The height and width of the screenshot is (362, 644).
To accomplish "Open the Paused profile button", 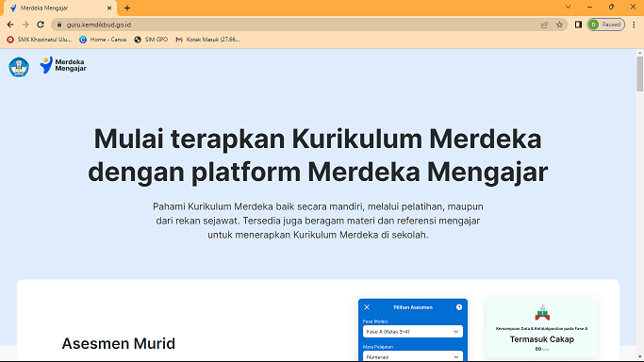I will (x=605, y=25).
